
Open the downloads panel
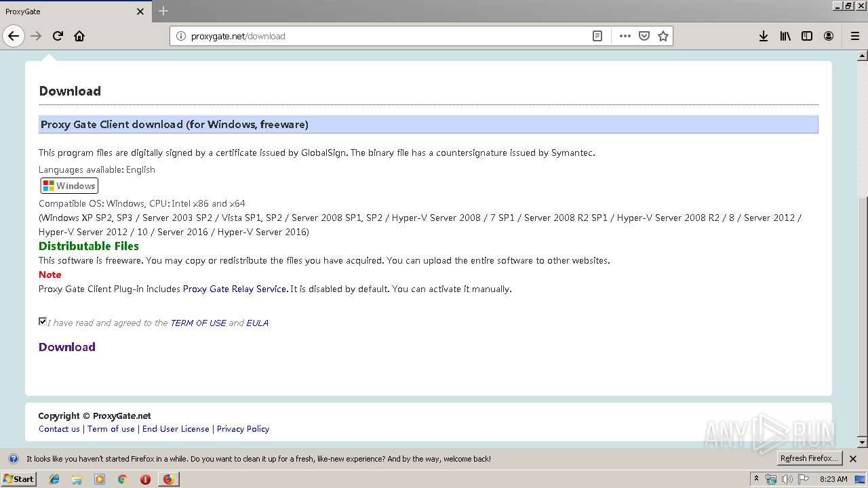tap(764, 36)
